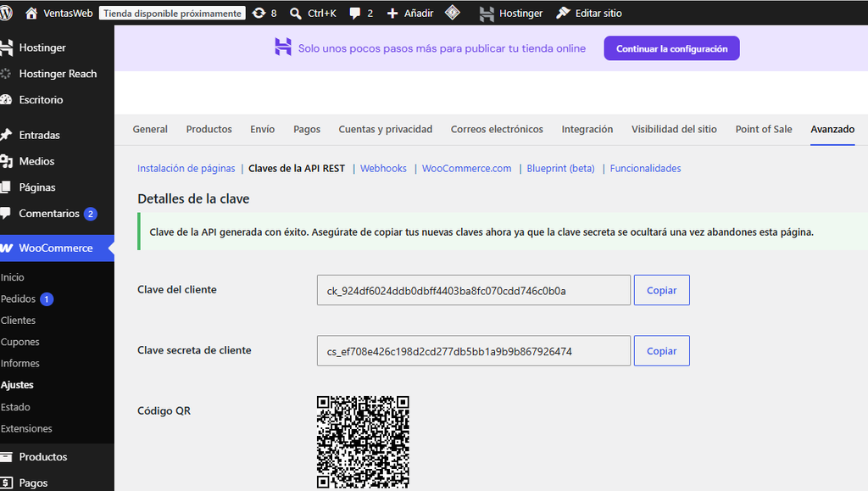The height and width of the screenshot is (491, 868).
Task: Switch to the Envío tab
Action: click(263, 130)
